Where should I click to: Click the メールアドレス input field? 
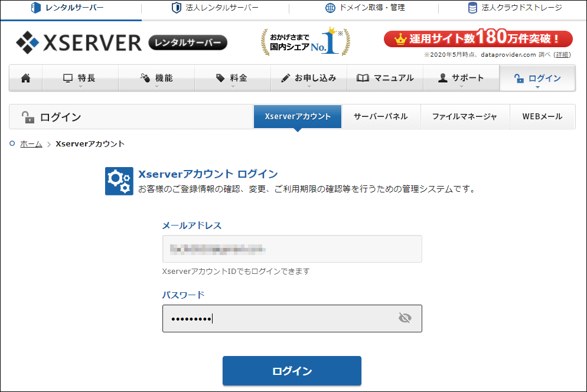point(292,249)
